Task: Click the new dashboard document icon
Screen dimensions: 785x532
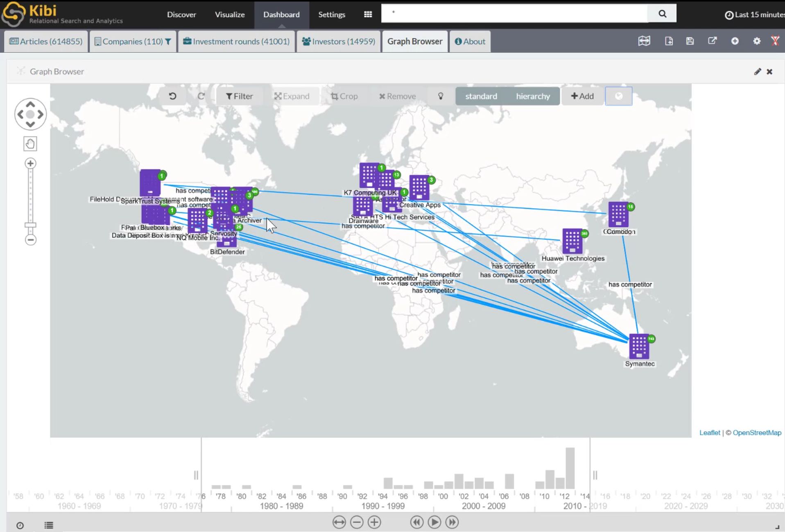Action: [669, 41]
